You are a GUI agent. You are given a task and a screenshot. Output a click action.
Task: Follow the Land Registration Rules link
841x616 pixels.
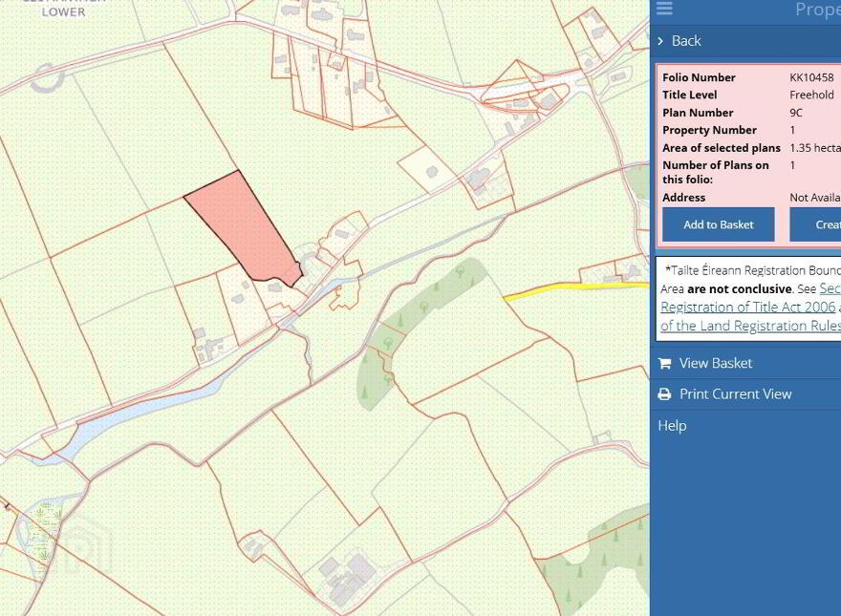point(750,326)
